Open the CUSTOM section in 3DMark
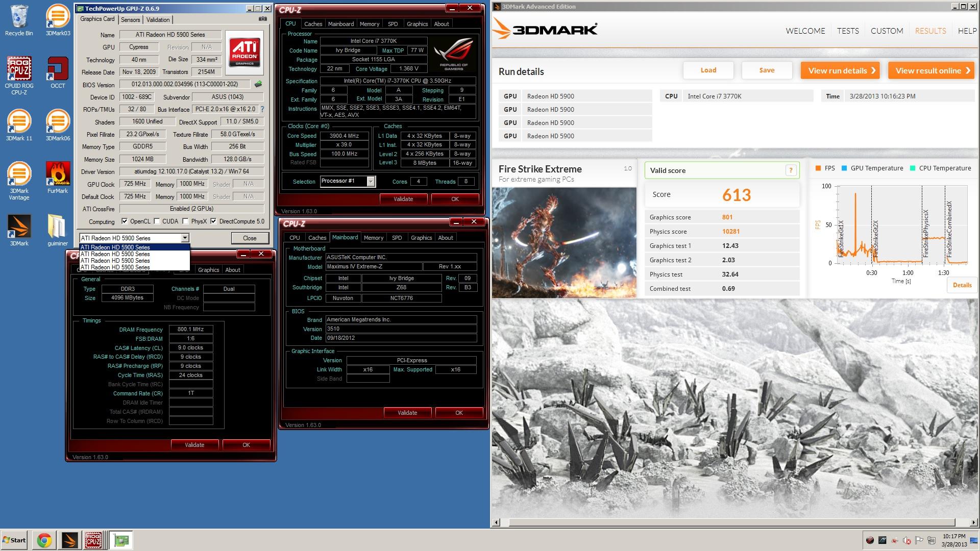 [887, 31]
